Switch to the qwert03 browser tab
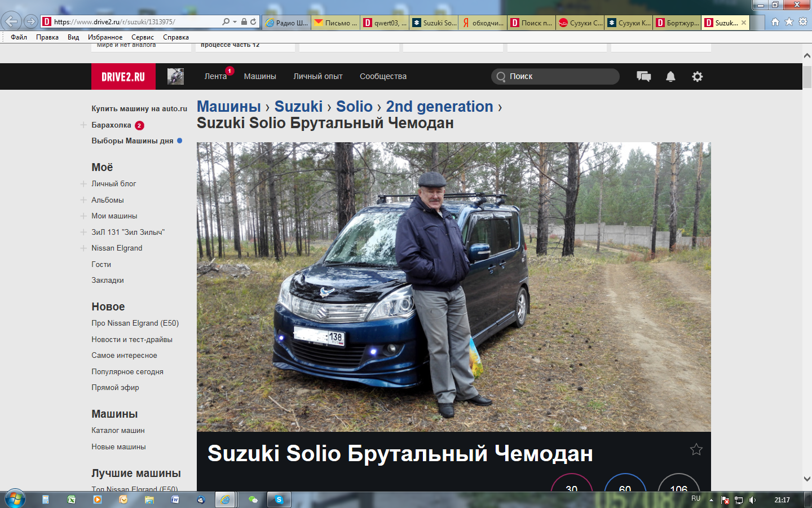This screenshot has width=812, height=508. (385, 23)
